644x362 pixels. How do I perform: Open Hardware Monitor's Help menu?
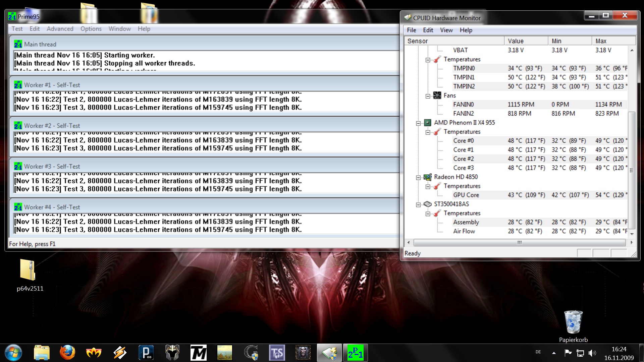(x=466, y=30)
